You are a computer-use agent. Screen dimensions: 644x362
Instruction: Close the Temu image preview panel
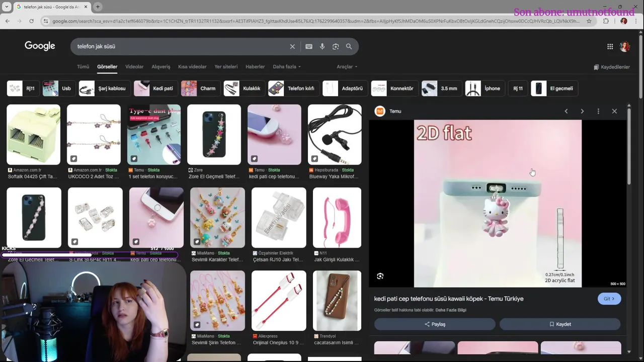pyautogui.click(x=614, y=111)
